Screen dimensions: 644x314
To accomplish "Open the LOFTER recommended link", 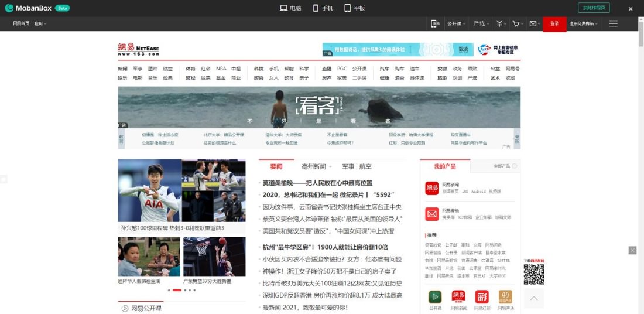I will coord(503,261).
